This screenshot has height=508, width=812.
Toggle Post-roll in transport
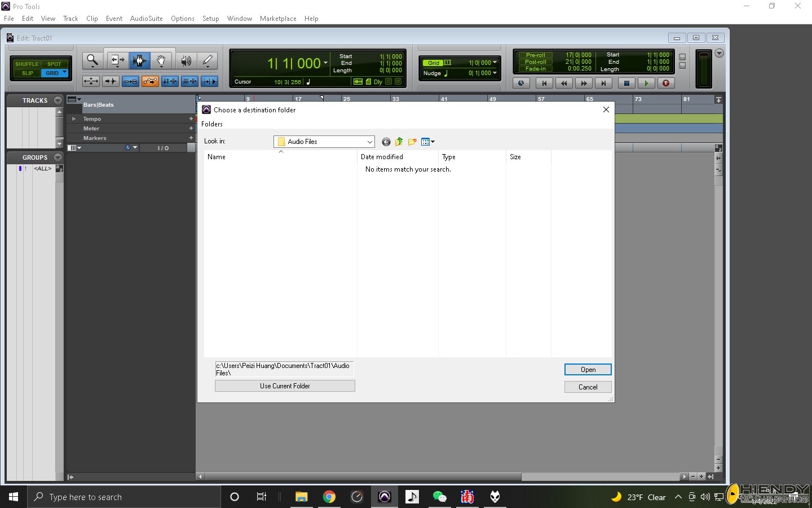pyautogui.click(x=535, y=62)
